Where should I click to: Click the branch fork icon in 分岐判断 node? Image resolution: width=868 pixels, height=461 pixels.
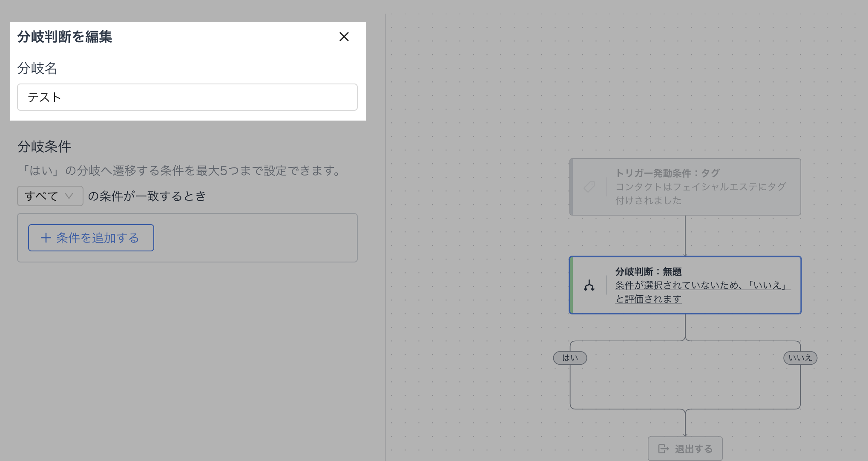pyautogui.click(x=589, y=285)
